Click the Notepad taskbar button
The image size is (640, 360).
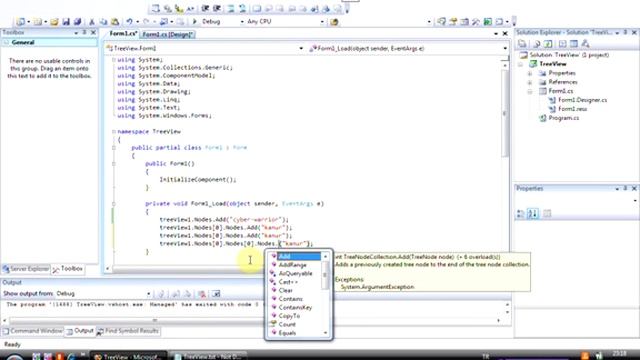coord(208,356)
